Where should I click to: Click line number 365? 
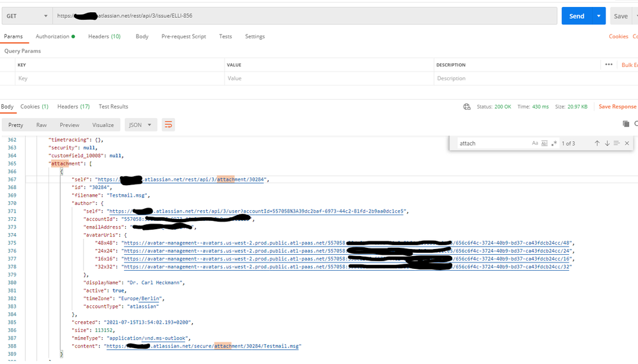click(x=11, y=163)
